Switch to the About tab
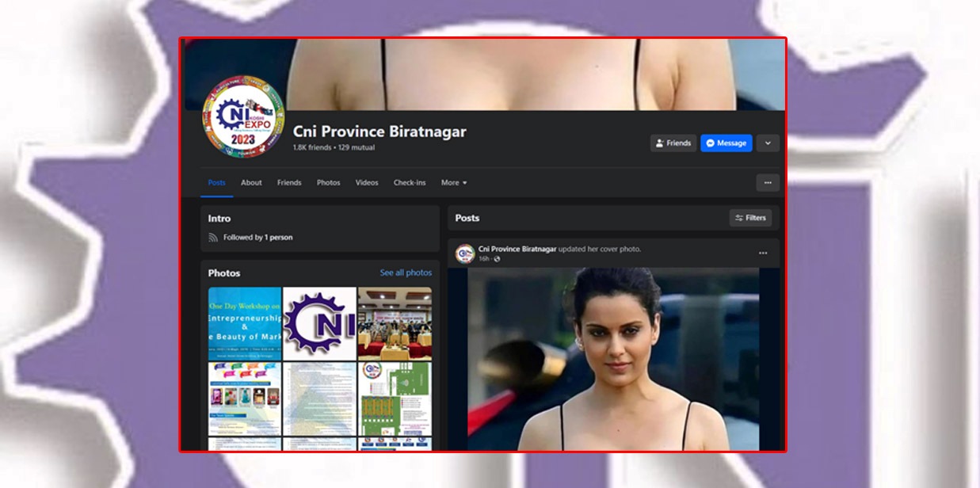The width and height of the screenshot is (980, 488). (251, 183)
